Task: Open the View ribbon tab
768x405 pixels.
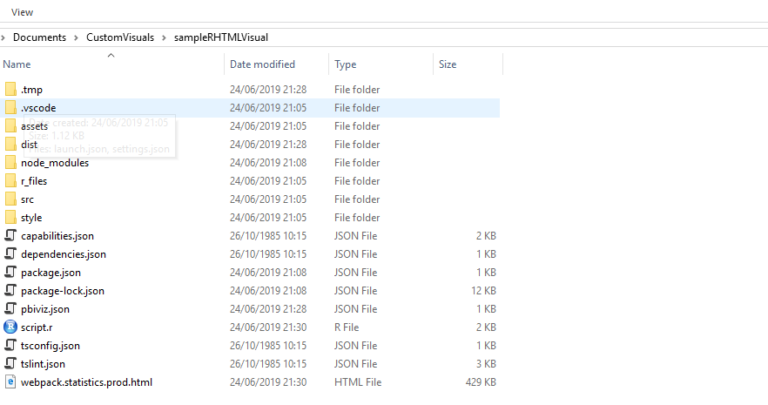Action: (22, 12)
